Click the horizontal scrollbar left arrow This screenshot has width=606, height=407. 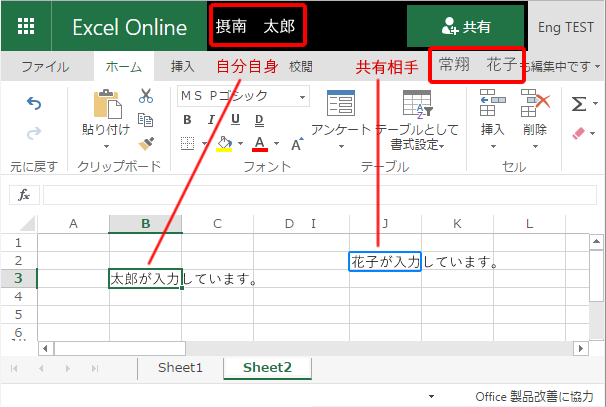45,349
